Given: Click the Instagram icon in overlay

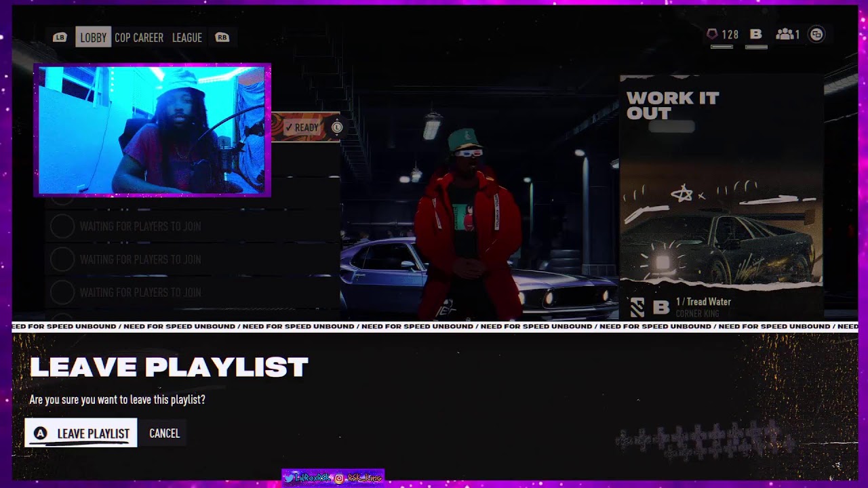Looking at the screenshot, I should 338,478.
